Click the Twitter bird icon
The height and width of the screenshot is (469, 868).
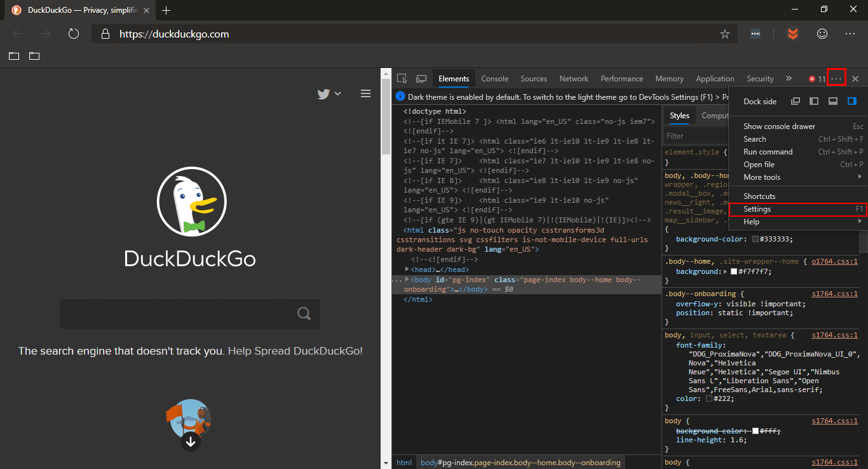coord(323,94)
